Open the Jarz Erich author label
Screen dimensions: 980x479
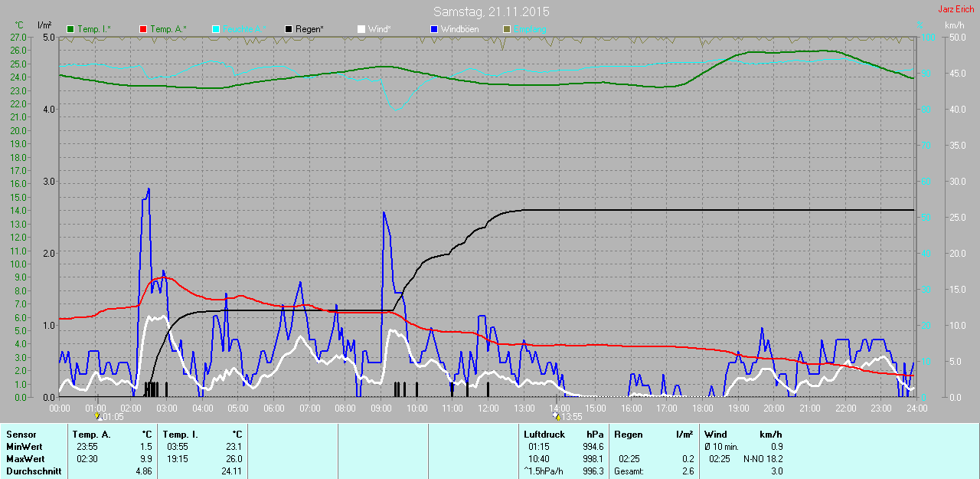[x=956, y=9]
